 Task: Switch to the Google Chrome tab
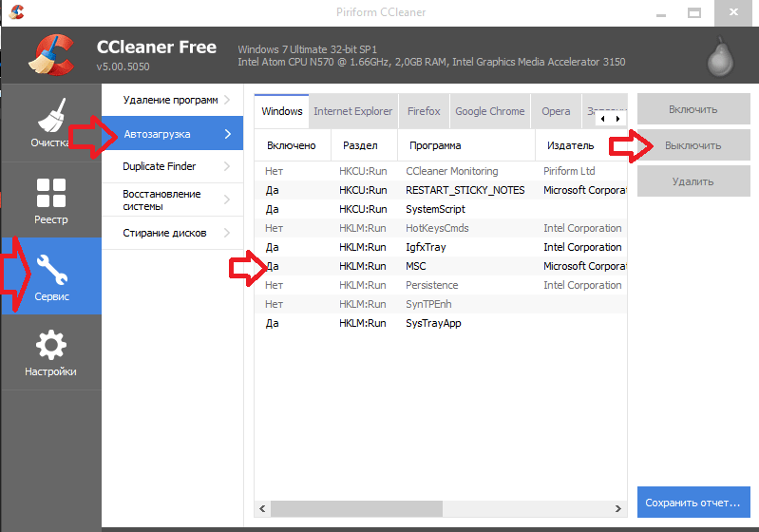point(490,111)
